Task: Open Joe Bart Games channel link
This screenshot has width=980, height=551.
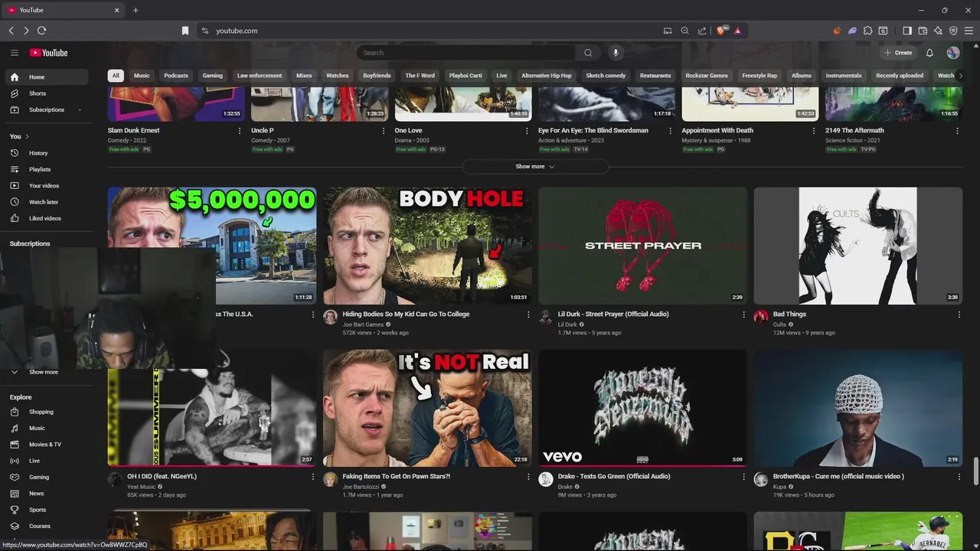Action: (x=363, y=324)
